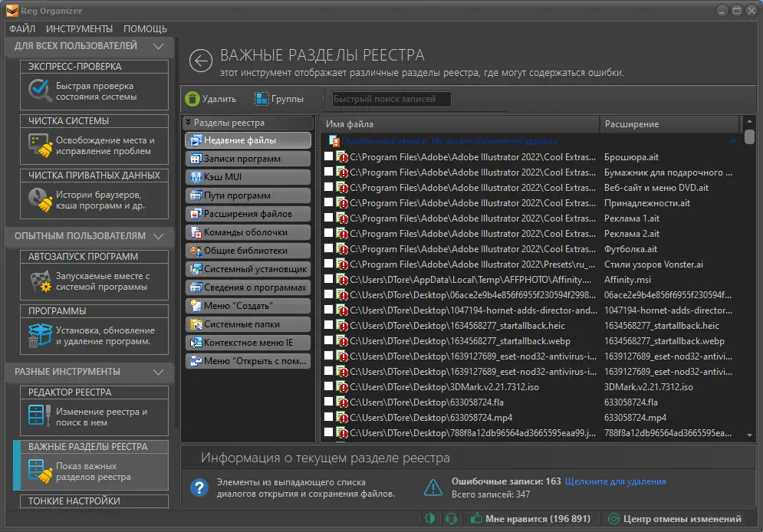This screenshot has height=532, width=763.
Task: Check the 3DMark.v2.21.7312.iso row checkbox
Action: point(329,386)
